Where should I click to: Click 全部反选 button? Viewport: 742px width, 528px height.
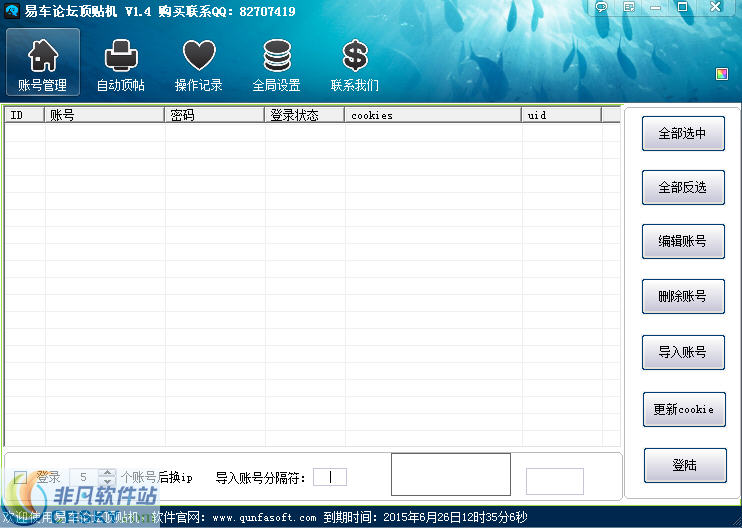point(683,187)
